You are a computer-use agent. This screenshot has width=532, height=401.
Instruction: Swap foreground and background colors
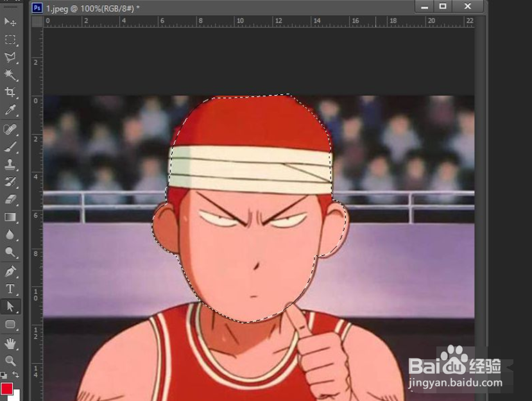[15, 375]
